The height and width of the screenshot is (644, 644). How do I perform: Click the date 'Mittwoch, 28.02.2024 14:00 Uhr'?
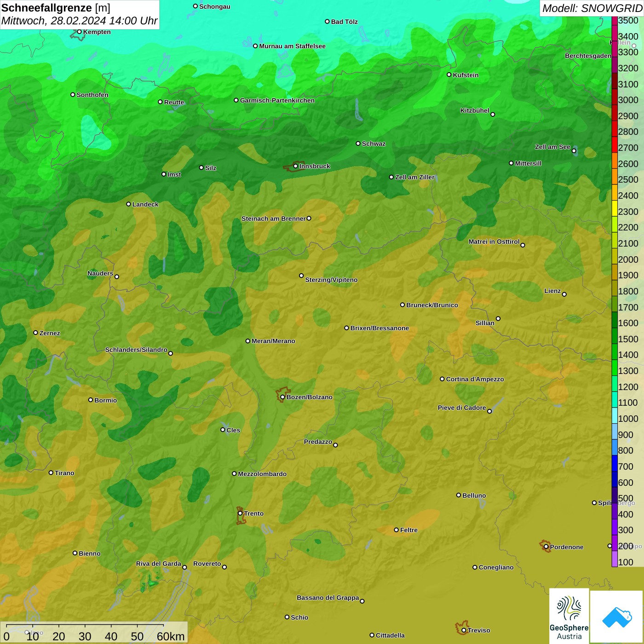(x=79, y=21)
